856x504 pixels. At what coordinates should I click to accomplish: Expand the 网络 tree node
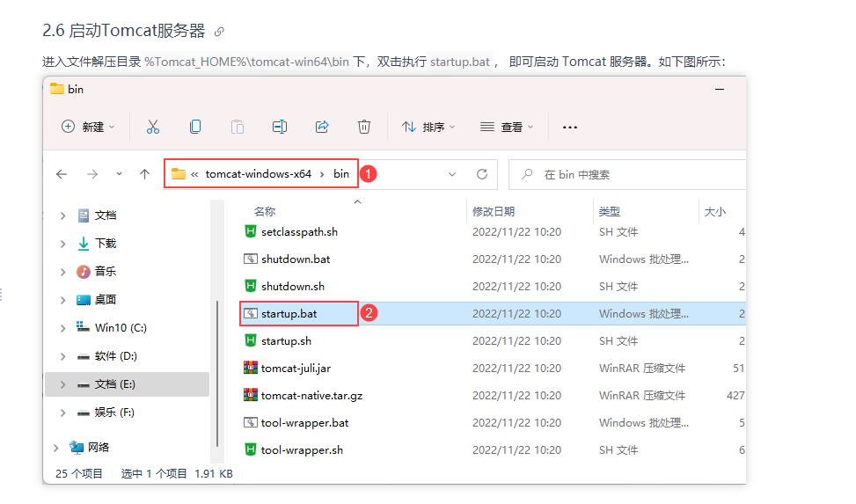tap(55, 448)
